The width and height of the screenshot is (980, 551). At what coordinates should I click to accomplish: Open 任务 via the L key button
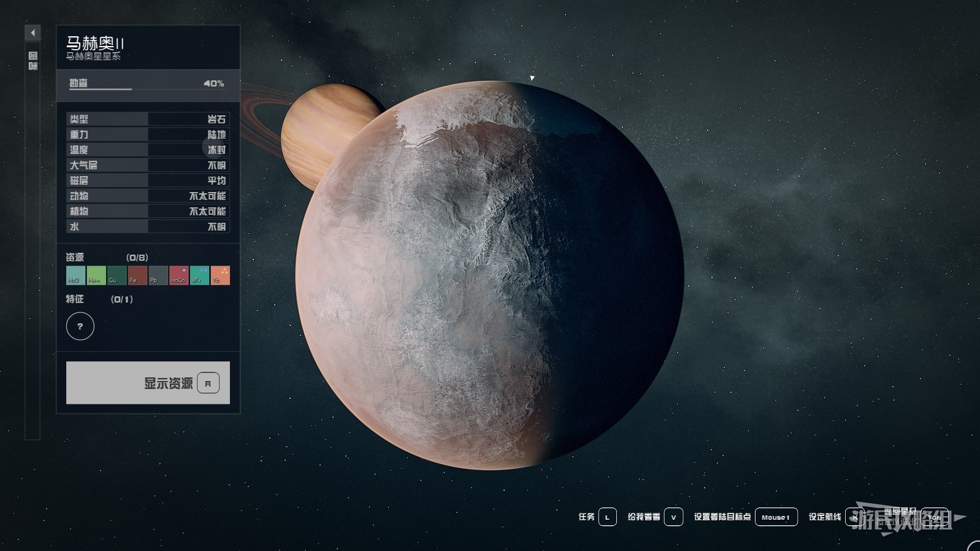(607, 517)
